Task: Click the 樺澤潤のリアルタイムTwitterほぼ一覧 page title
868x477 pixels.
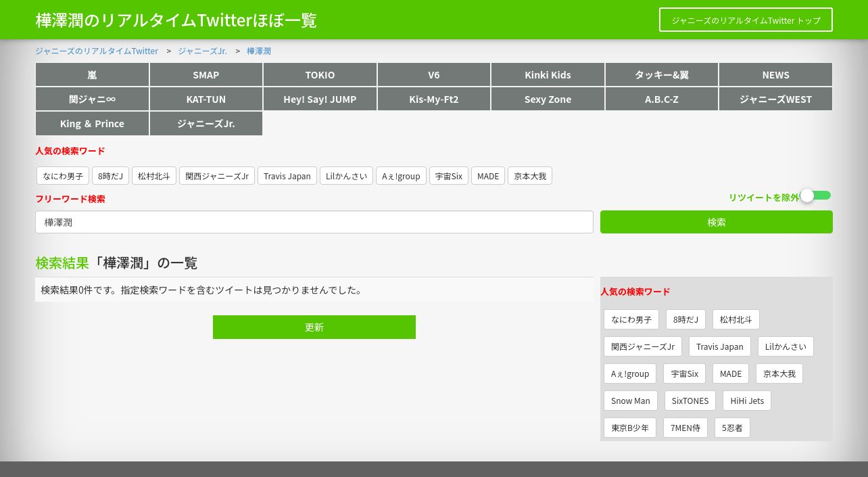Action: (x=176, y=20)
